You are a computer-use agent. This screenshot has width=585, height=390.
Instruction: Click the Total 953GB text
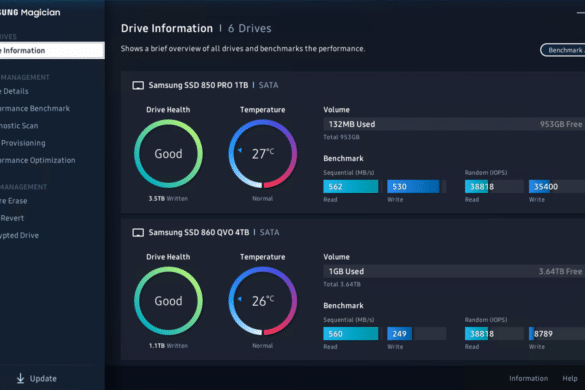(341, 137)
